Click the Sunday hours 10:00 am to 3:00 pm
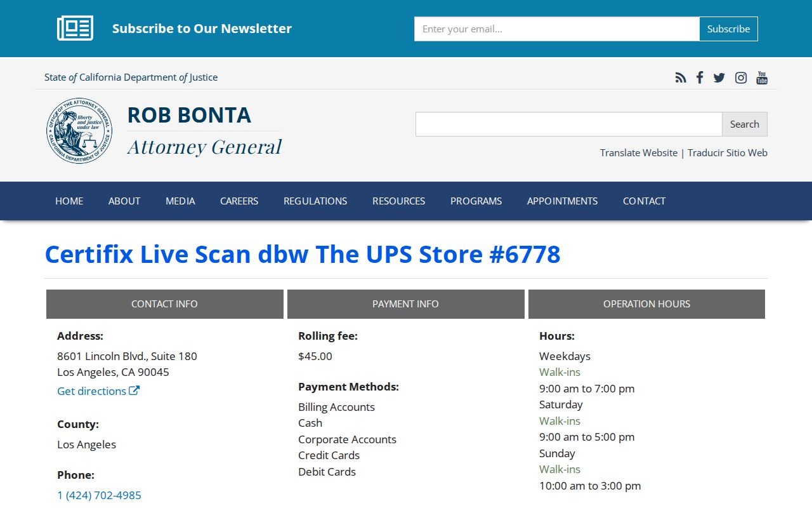The image size is (812, 508). (590, 486)
